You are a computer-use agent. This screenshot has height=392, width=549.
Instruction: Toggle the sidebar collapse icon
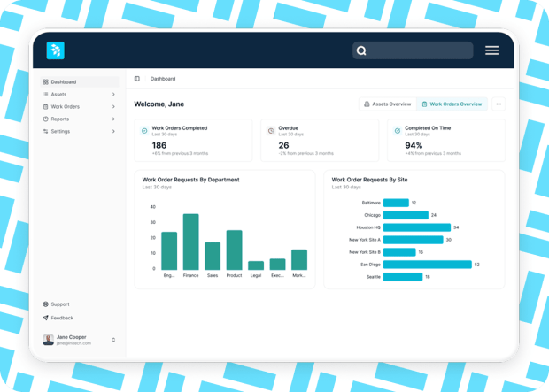coord(137,79)
